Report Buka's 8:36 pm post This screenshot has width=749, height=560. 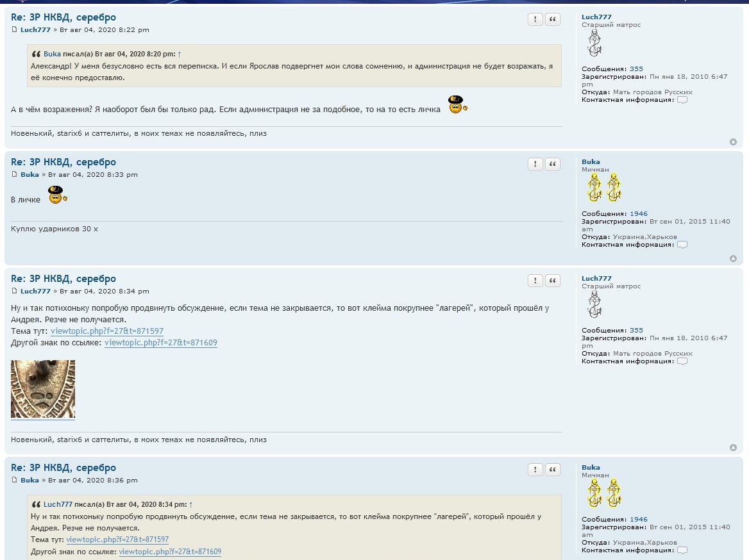click(x=535, y=470)
